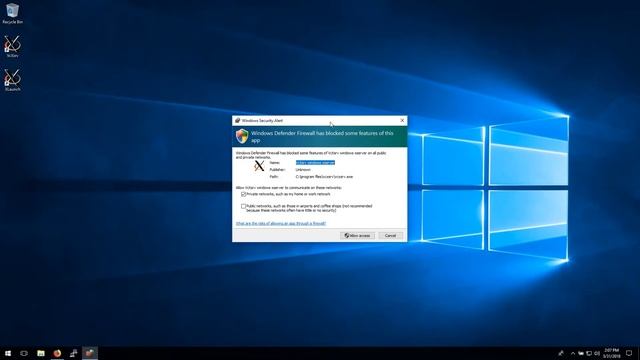Click the X app icon in the alert
Image resolution: width=640 pixels, height=360 pixels.
pyautogui.click(x=259, y=165)
